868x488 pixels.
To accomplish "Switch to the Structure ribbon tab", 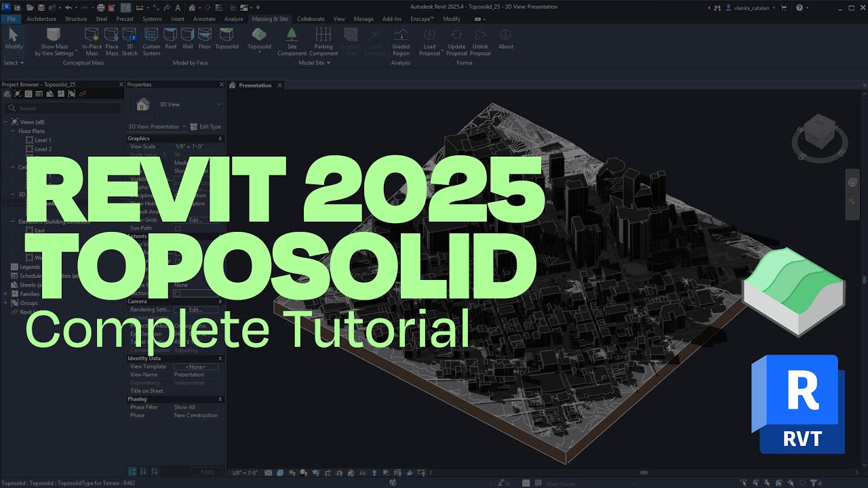I will (76, 19).
